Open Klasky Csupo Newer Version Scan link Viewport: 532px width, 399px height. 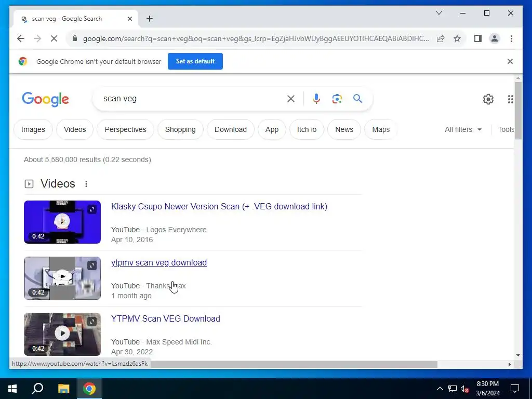(x=219, y=207)
